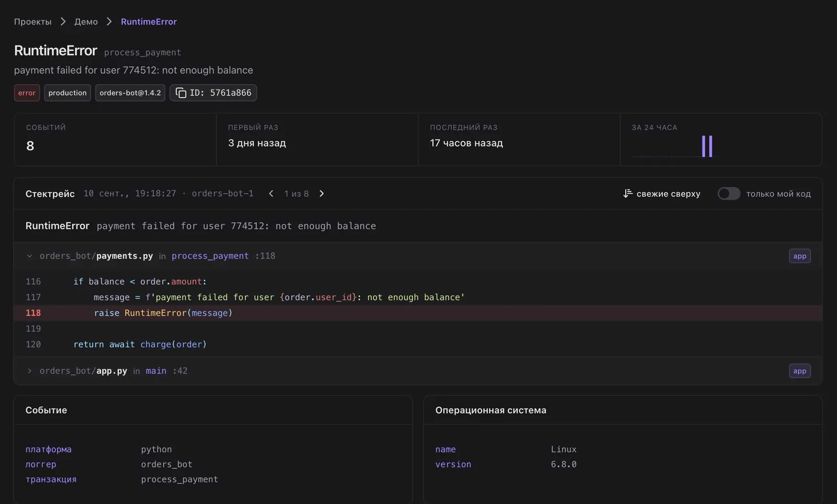Collapse the payments.py stack frame

[x=29, y=256]
